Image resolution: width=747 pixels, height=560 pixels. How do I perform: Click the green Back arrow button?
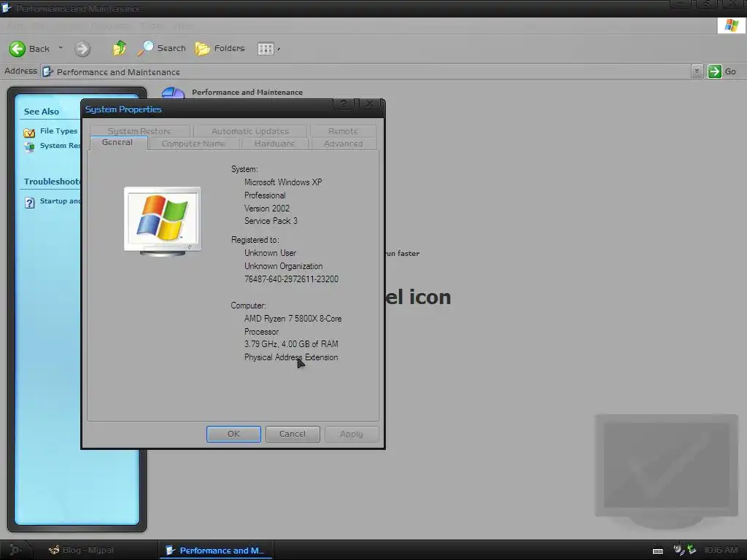[18, 49]
